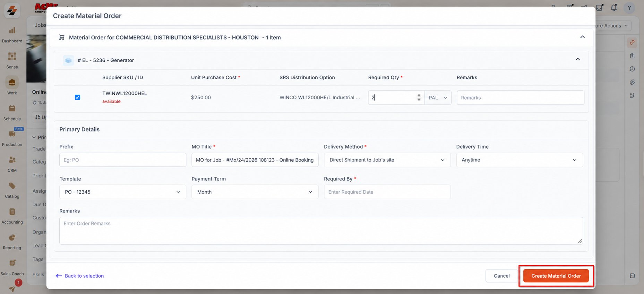Click the app logo icon
This screenshot has height=294, width=644.
pos(12,11)
